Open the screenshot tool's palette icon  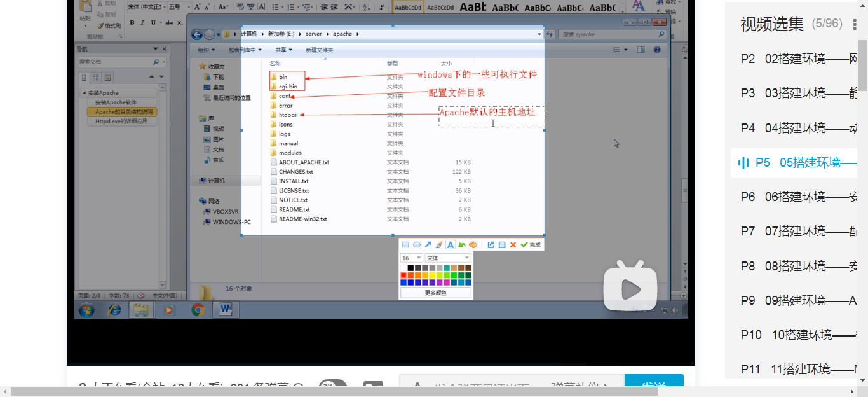pos(473,245)
